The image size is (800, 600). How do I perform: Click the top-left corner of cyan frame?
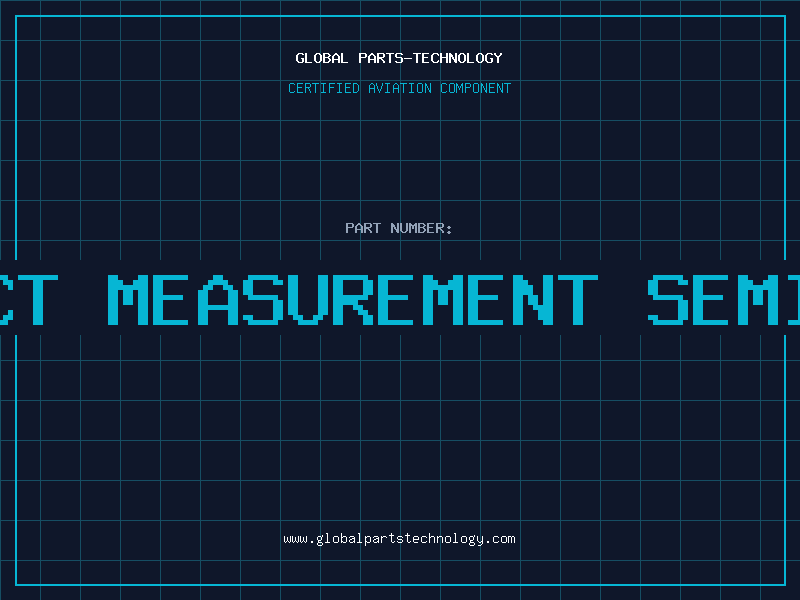point(16,16)
